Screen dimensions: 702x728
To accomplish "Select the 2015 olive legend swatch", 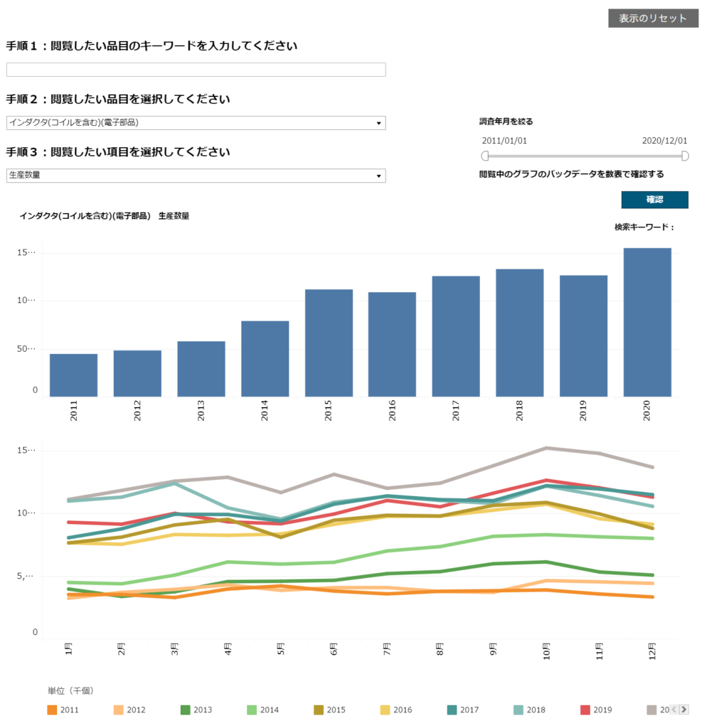I will pyautogui.click(x=319, y=710).
